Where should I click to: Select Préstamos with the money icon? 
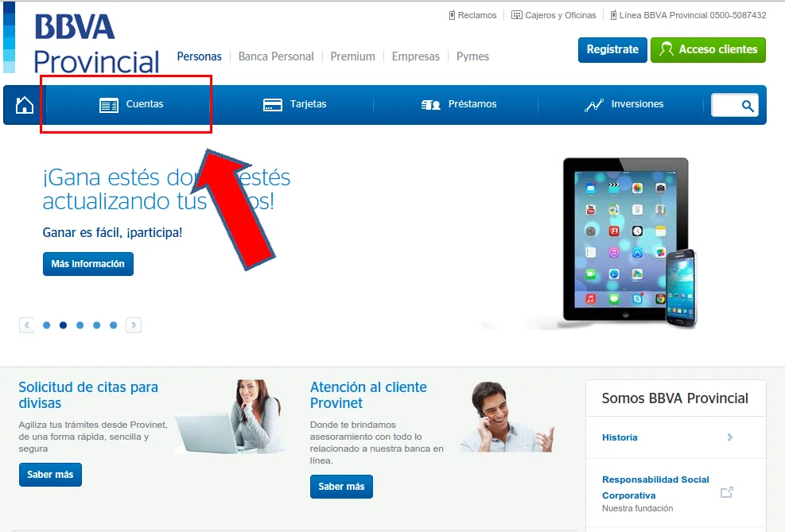point(459,105)
